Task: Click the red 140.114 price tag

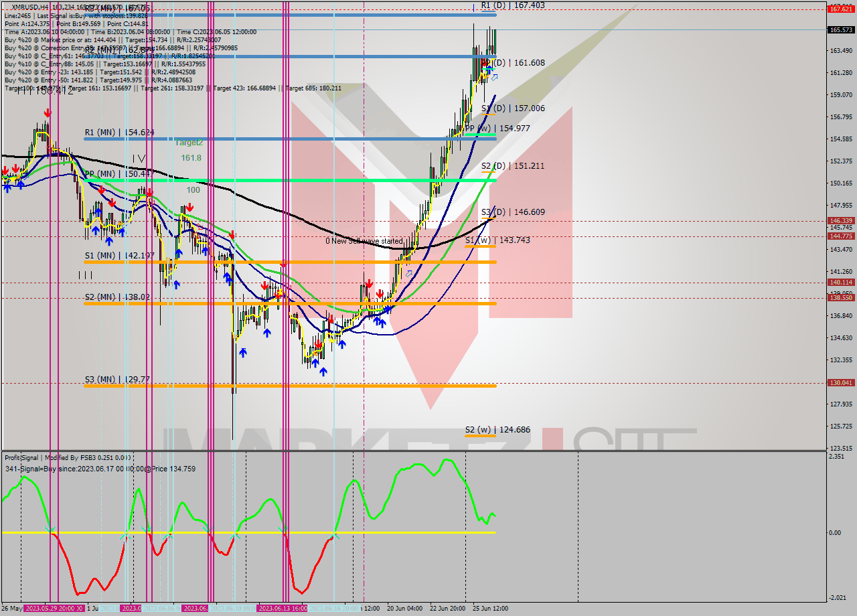Action: click(x=840, y=283)
